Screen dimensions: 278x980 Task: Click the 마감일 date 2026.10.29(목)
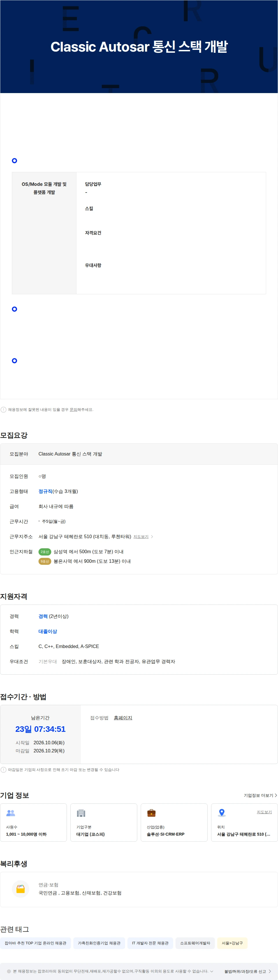49,751
